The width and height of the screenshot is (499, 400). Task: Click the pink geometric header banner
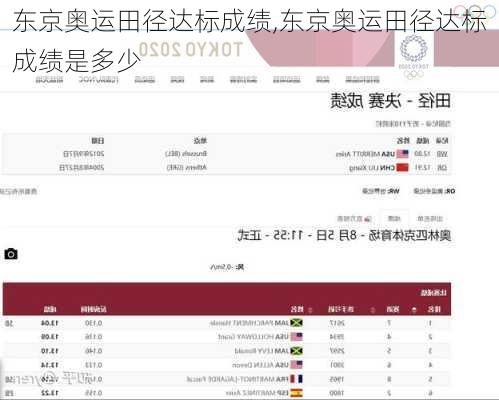[320, 48]
